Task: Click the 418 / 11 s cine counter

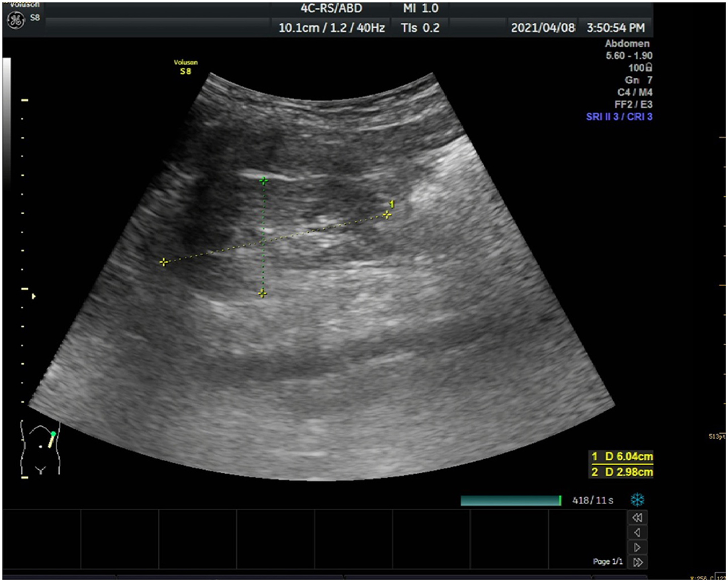Action: click(x=593, y=500)
